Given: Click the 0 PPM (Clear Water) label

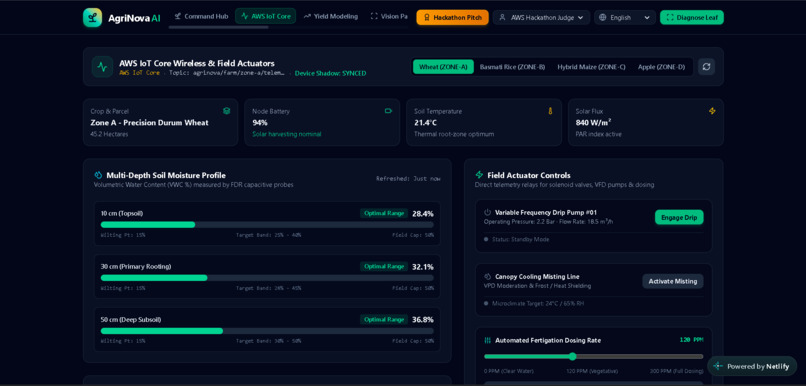Looking at the screenshot, I should click(509, 371).
